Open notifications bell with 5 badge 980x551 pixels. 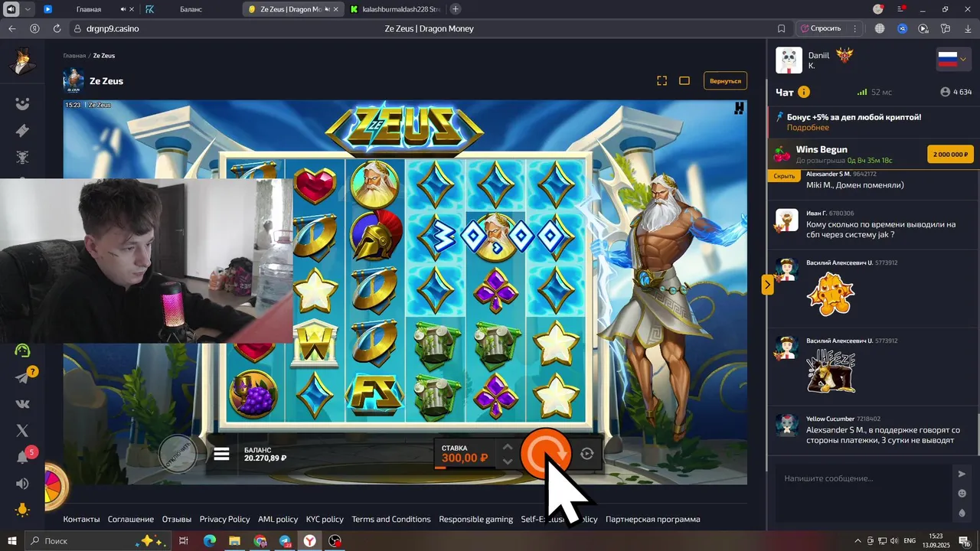(23, 457)
